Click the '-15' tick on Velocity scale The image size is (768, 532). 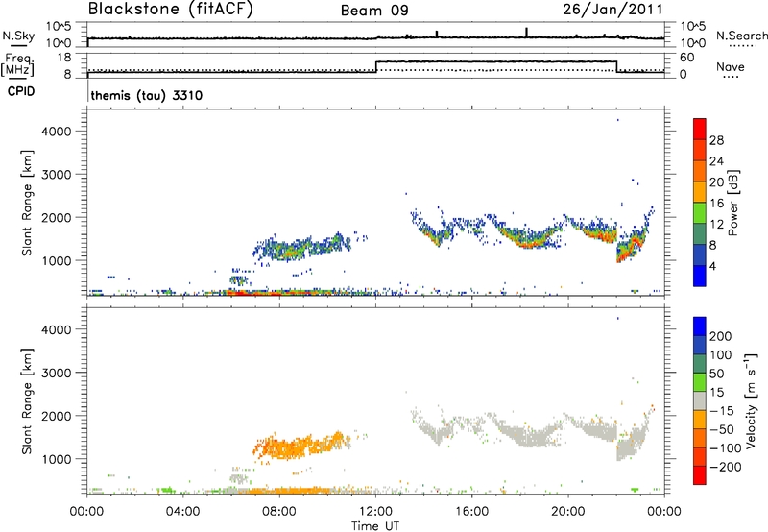point(722,411)
